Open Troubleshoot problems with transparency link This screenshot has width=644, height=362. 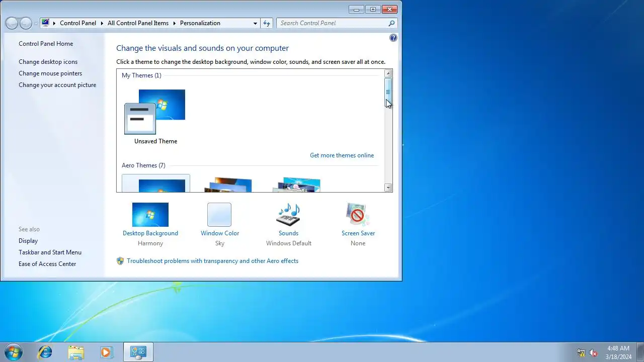pos(212,261)
